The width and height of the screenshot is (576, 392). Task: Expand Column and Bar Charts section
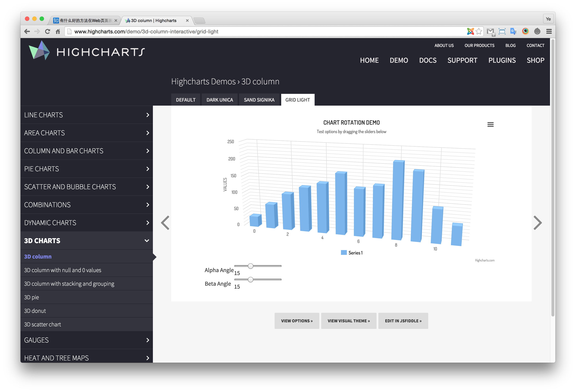[87, 151]
